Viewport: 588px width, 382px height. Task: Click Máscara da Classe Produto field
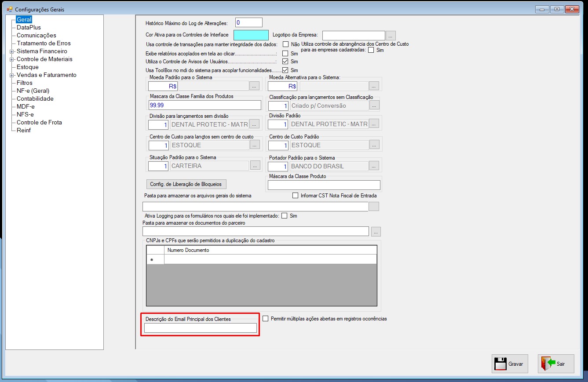(324, 185)
